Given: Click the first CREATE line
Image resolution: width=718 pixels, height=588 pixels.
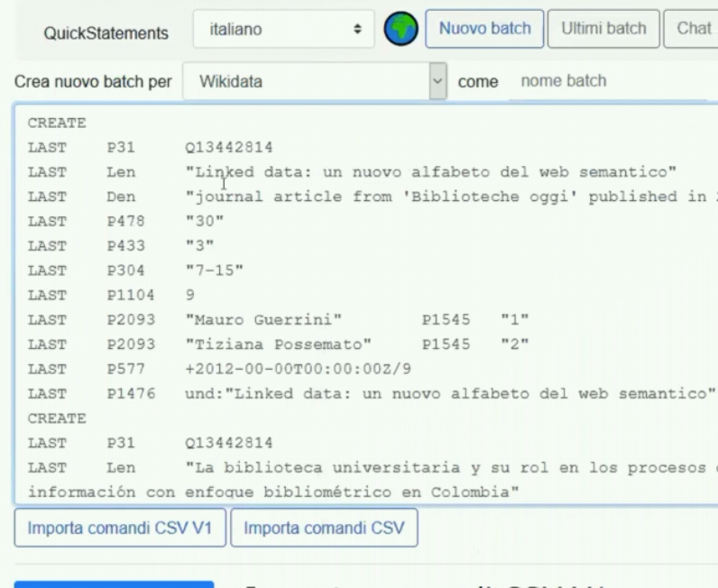Looking at the screenshot, I should [57, 123].
